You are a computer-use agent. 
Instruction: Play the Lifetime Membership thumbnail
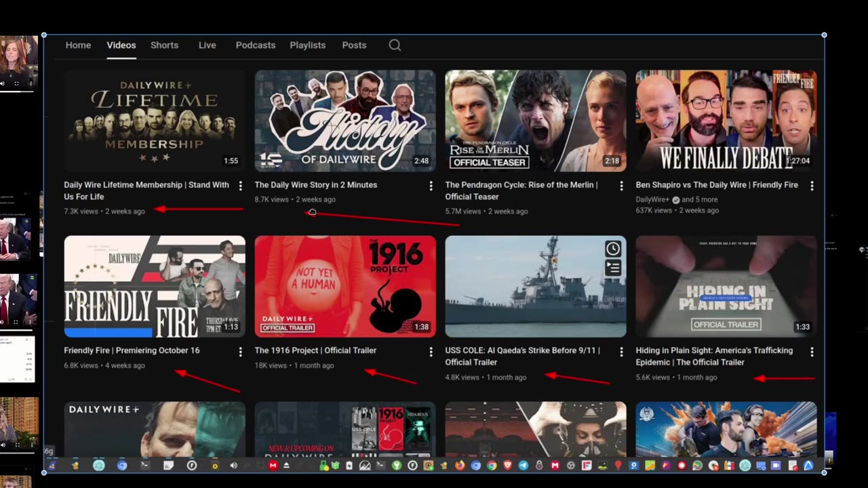pos(155,121)
